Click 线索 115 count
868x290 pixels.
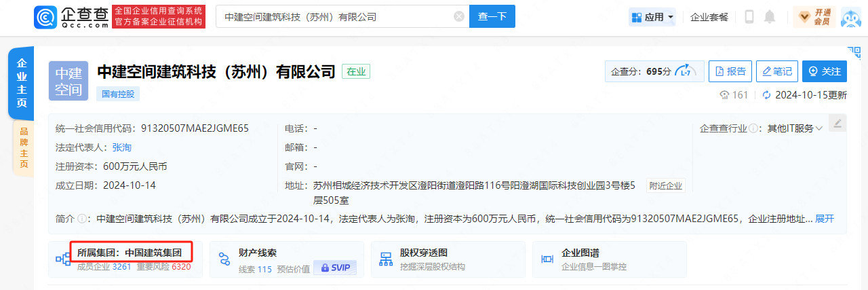pyautogui.click(x=255, y=268)
